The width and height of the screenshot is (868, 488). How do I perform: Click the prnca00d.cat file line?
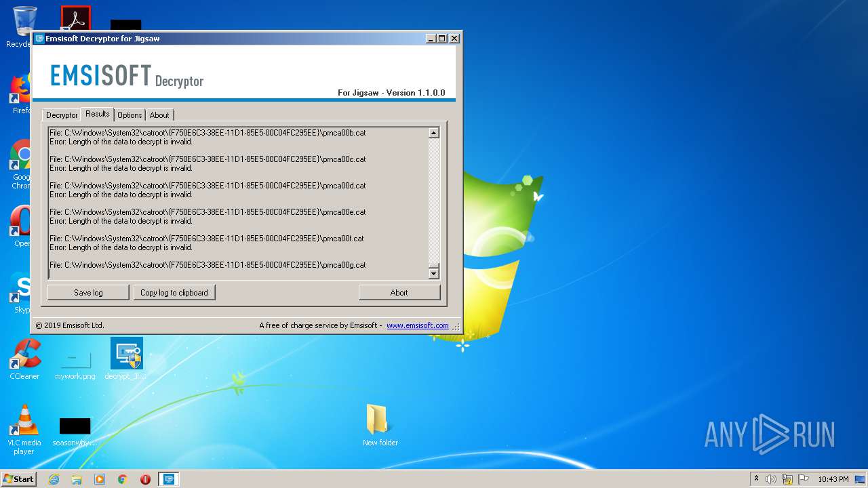[x=208, y=186]
